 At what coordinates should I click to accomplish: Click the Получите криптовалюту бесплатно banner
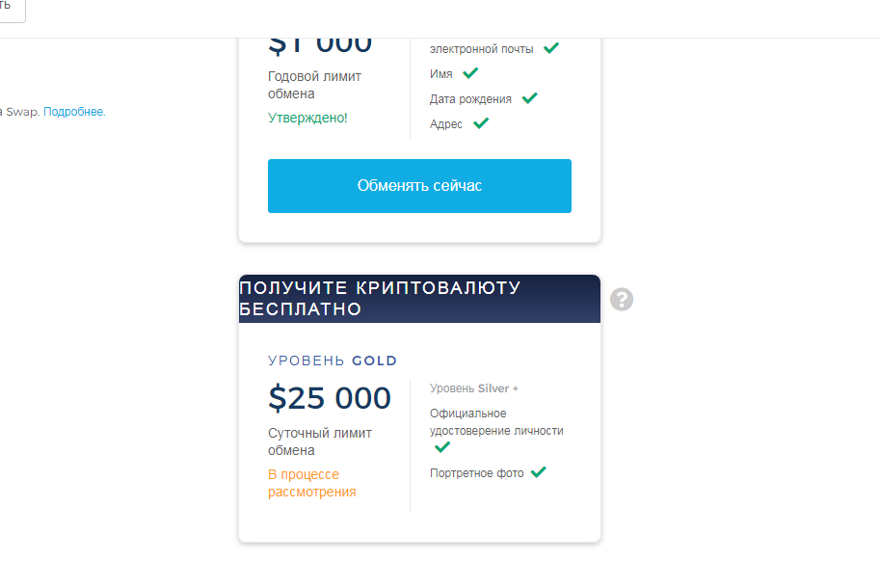(419, 299)
